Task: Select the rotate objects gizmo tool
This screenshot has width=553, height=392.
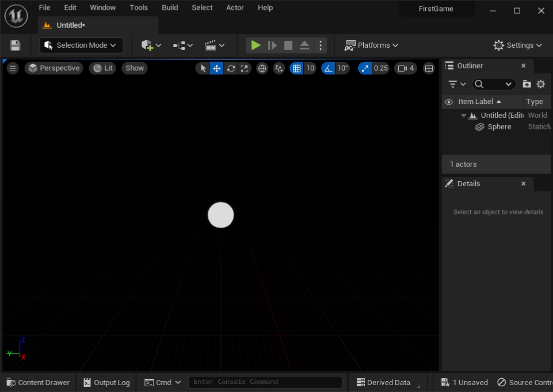Action: click(x=231, y=68)
